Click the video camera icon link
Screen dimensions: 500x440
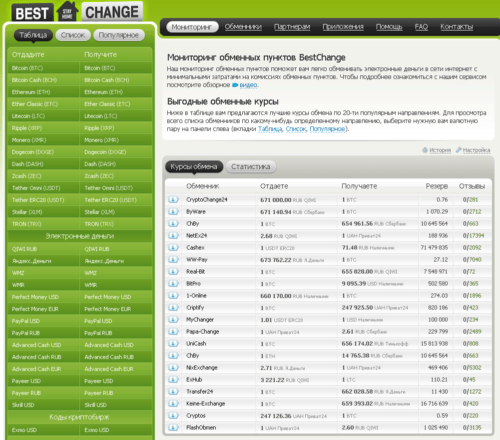235,85
